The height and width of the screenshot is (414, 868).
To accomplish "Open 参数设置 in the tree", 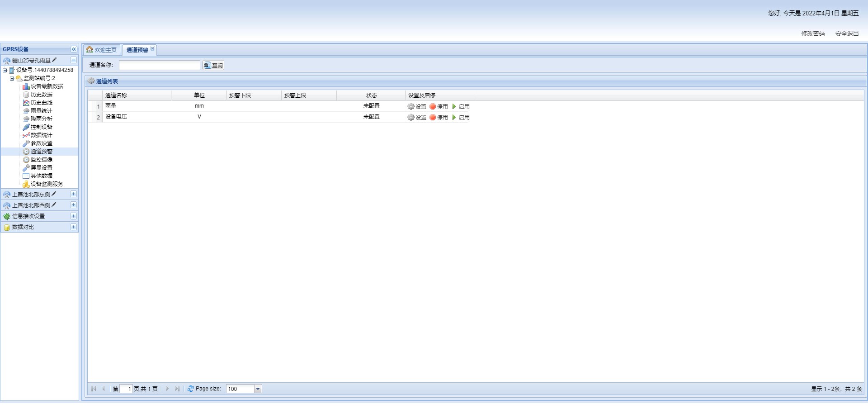I will point(41,143).
